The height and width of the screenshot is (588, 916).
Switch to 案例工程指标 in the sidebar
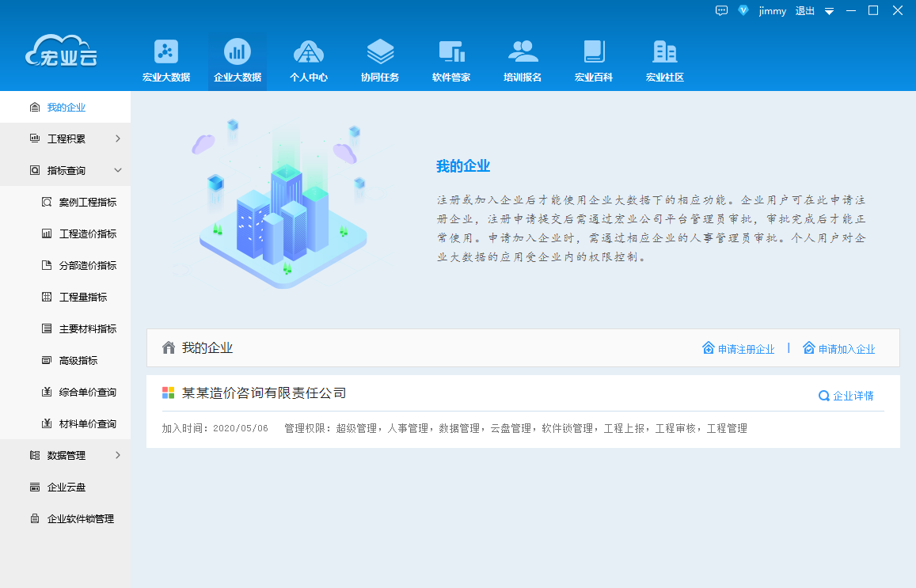pos(76,201)
